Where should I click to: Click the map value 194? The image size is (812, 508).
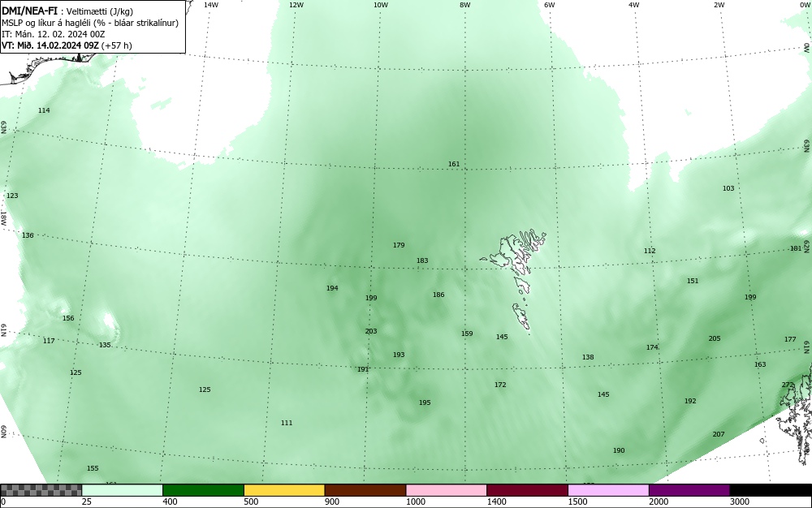[332, 288]
